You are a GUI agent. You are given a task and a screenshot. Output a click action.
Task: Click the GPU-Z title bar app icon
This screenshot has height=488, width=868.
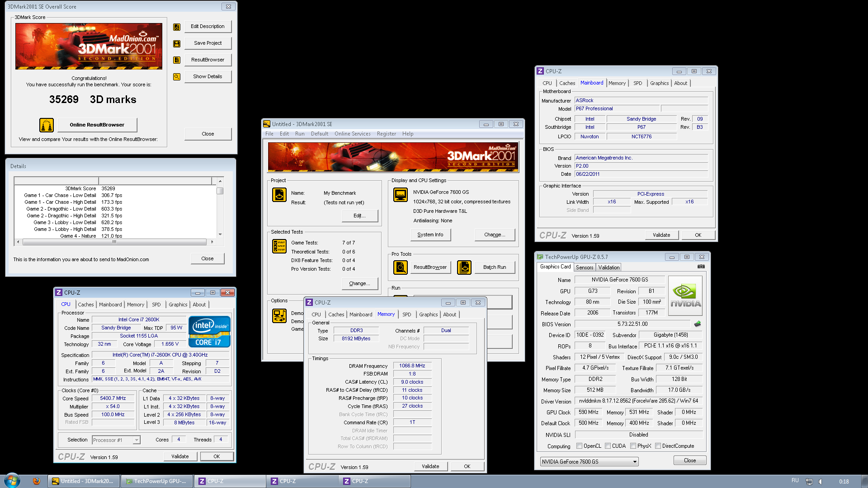pyautogui.click(x=540, y=257)
